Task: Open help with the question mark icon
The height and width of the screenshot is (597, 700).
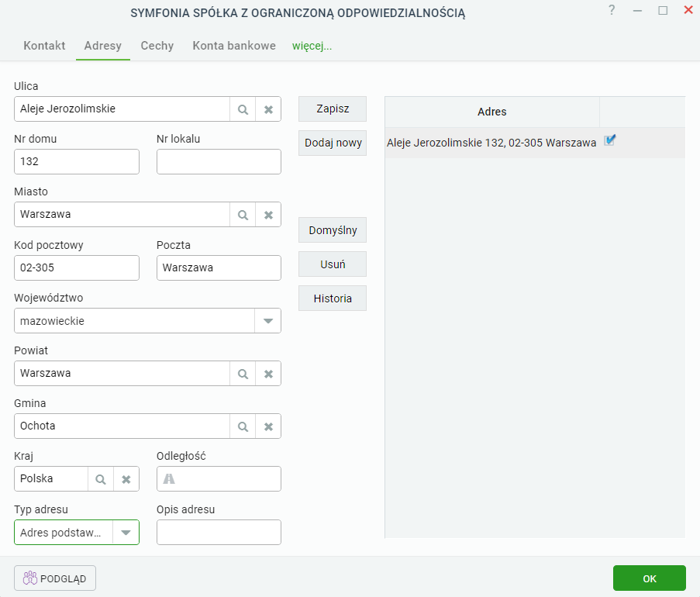Action: (x=612, y=10)
